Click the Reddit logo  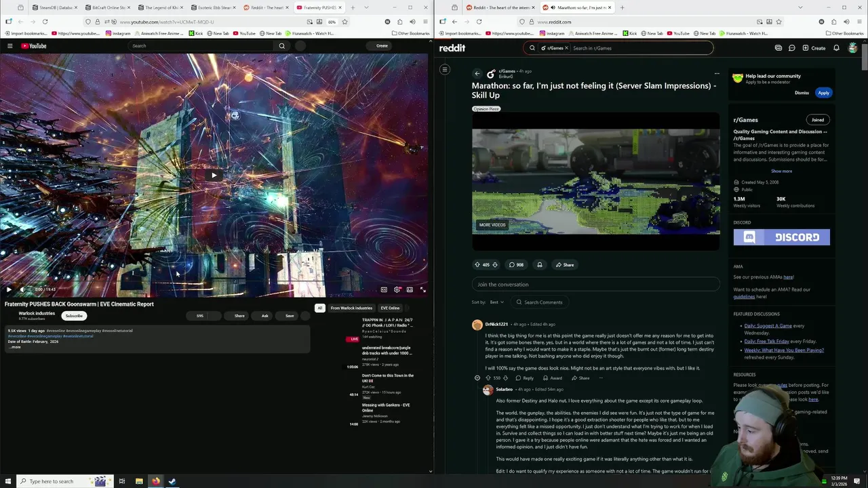tap(452, 48)
